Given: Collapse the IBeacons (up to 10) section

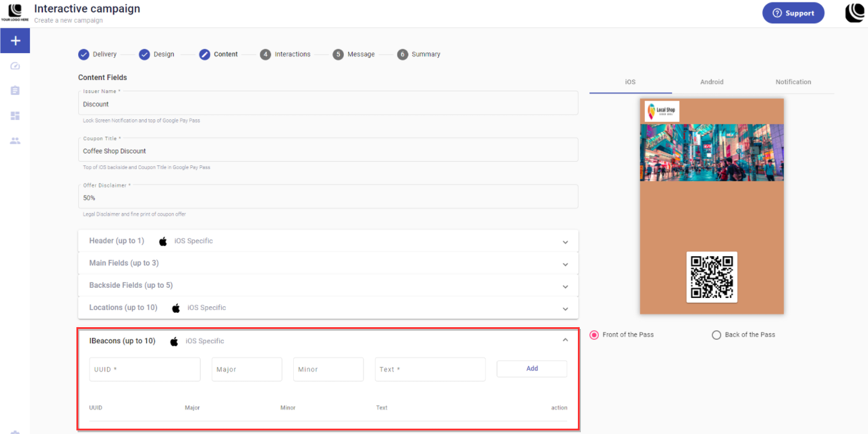Looking at the screenshot, I should 565,340.
